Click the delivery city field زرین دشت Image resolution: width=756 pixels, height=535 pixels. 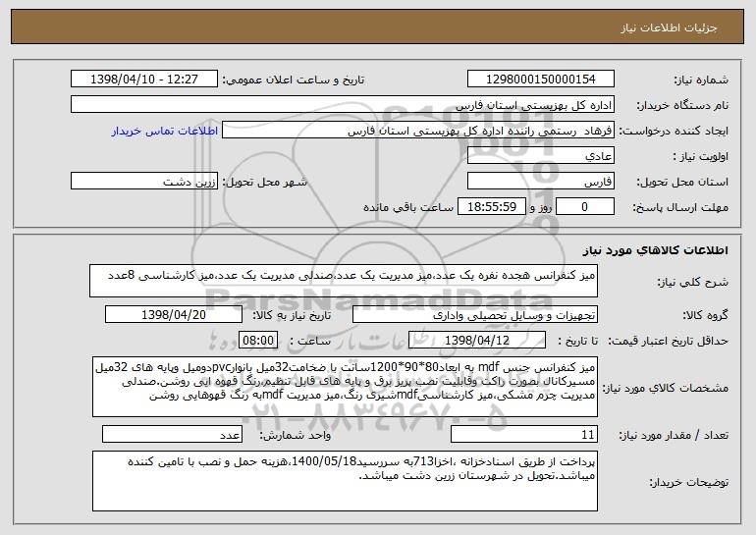144,182
